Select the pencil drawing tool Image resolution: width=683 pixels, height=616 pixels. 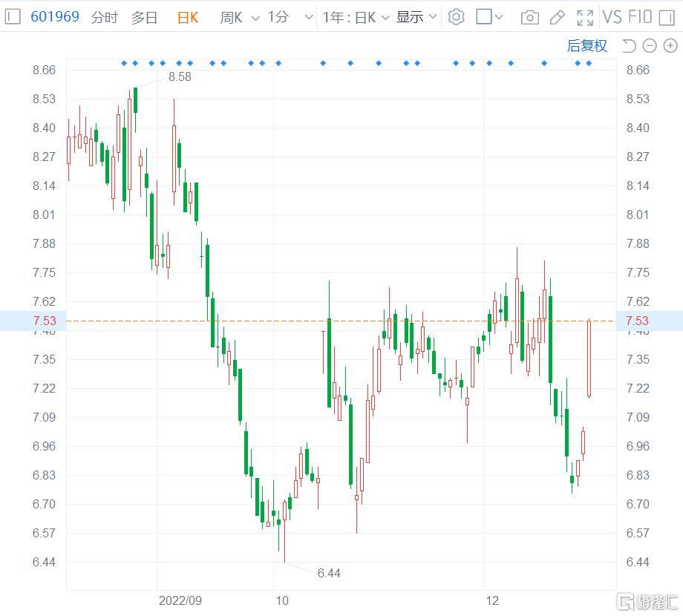click(x=557, y=17)
